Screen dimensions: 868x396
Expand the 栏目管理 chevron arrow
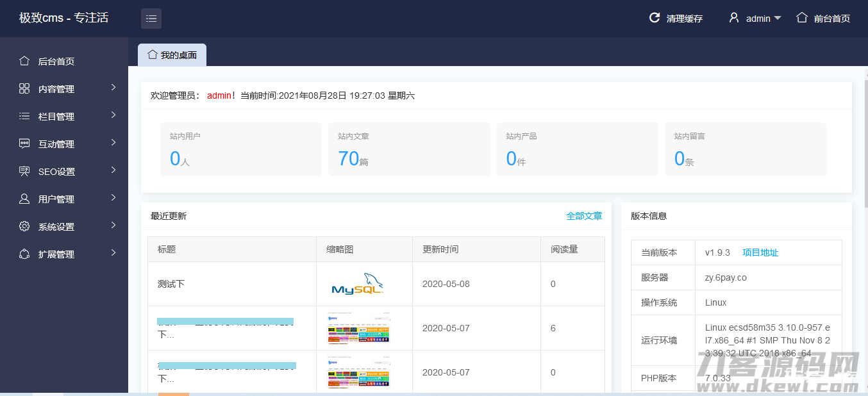point(113,115)
